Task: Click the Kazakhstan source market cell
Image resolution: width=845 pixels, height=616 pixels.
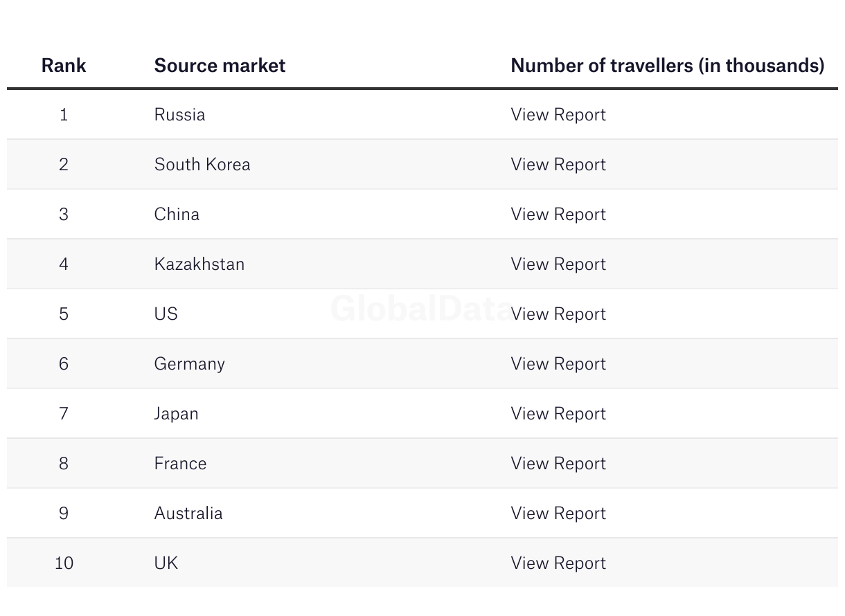Action: click(199, 264)
